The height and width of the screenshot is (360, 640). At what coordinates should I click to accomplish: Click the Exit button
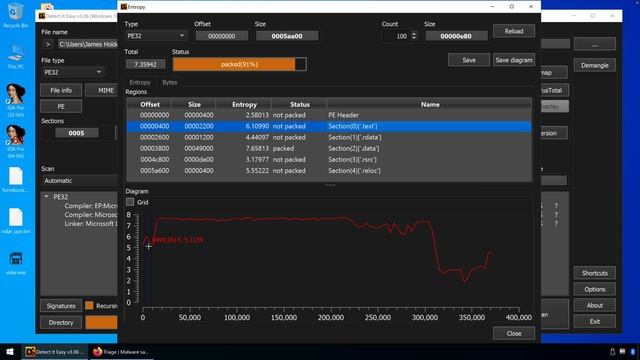tap(595, 322)
